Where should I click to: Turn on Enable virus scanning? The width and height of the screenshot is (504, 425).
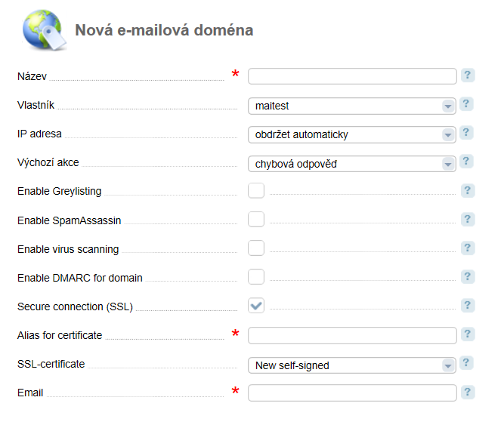[x=256, y=248]
